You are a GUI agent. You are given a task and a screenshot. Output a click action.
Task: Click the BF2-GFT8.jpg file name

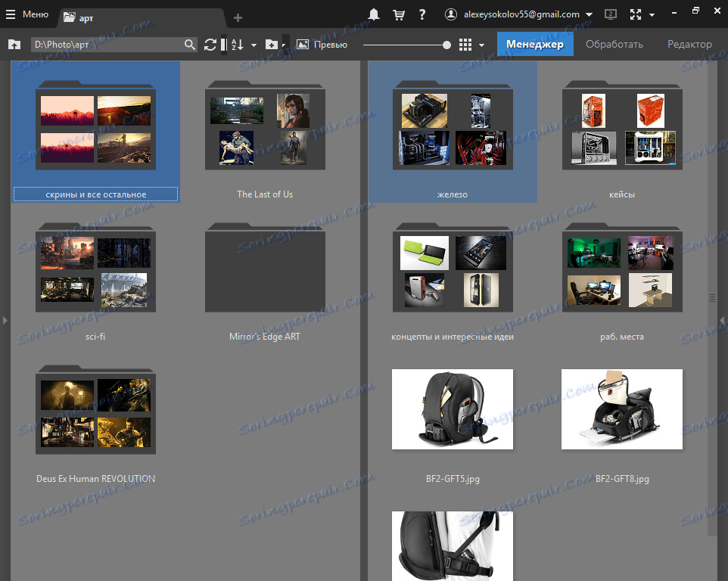point(622,478)
